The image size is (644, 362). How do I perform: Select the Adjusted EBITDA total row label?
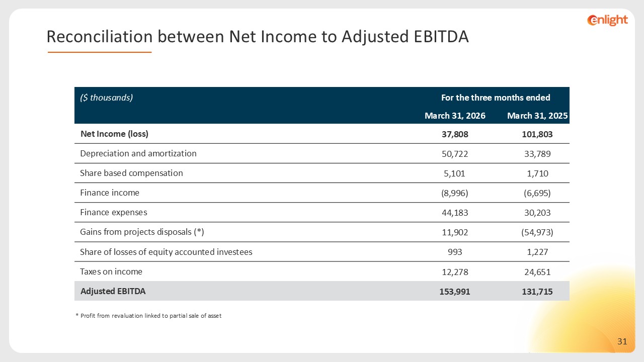[113, 291]
